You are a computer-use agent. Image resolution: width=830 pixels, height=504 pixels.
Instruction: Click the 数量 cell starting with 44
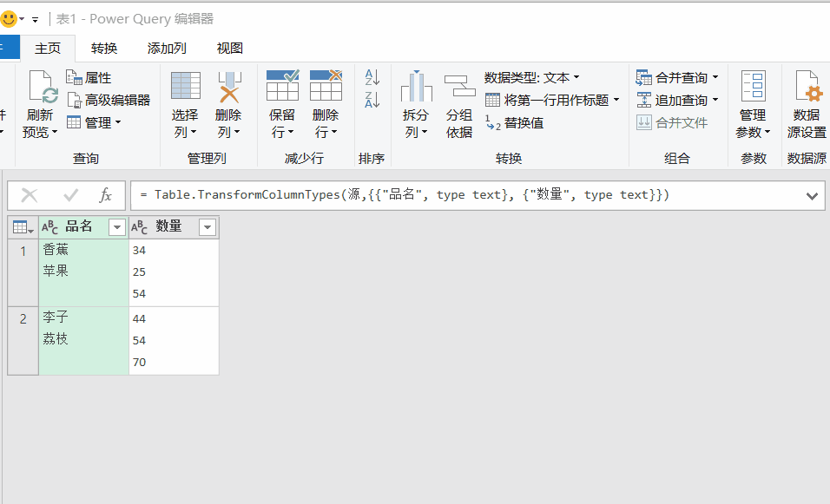coord(175,341)
